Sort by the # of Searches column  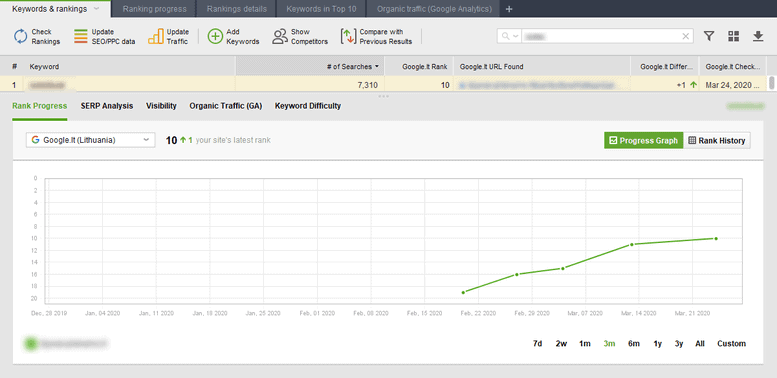tap(310, 66)
